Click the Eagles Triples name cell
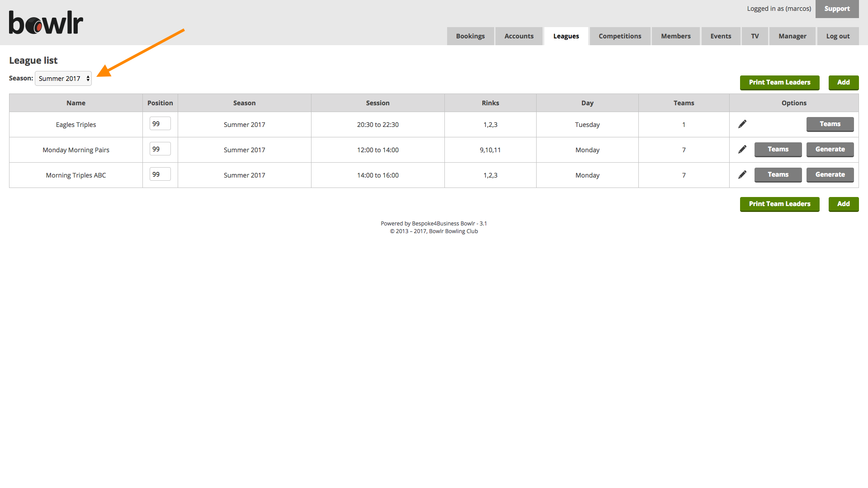Viewport: 868px width, 488px height. (x=76, y=125)
